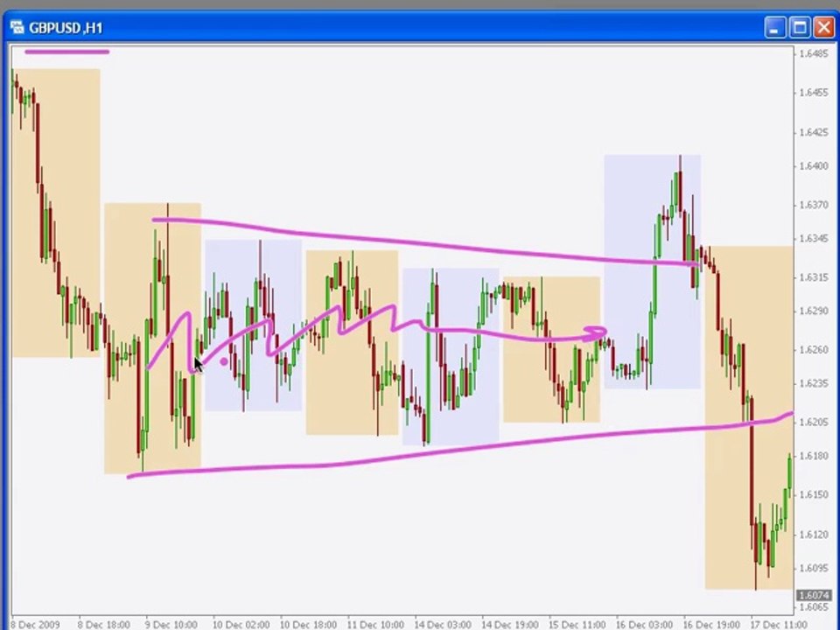This screenshot has height=630, width=840.
Task: Click the 11 Dec 10:00 time label
Action: pos(375,625)
